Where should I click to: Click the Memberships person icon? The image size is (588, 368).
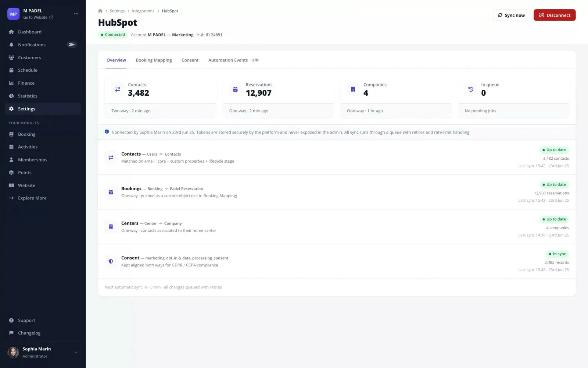tap(11, 160)
